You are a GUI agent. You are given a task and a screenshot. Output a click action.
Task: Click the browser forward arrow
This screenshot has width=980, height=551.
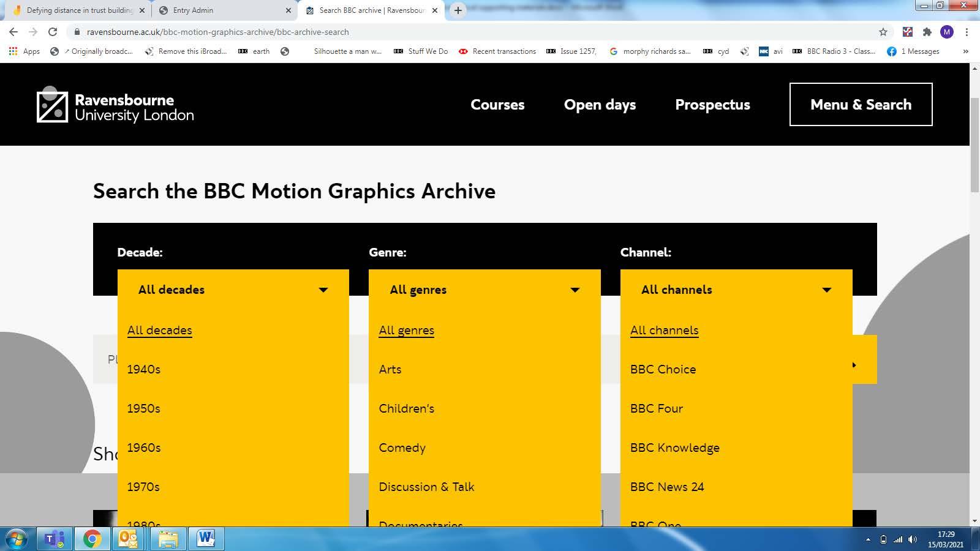[x=33, y=32]
